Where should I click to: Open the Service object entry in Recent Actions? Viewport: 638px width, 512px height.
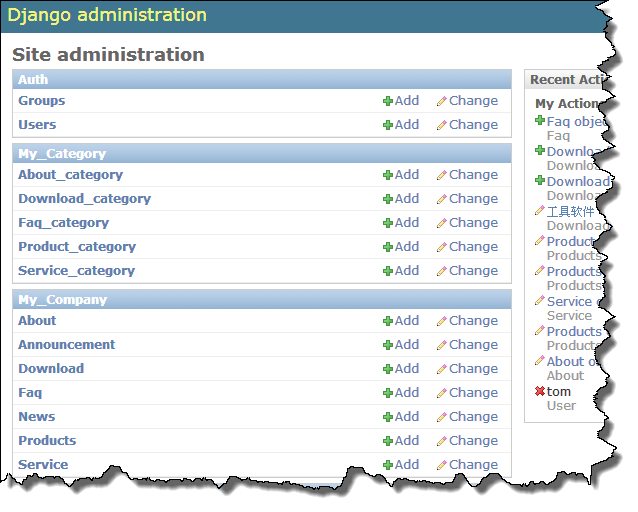coord(575,301)
